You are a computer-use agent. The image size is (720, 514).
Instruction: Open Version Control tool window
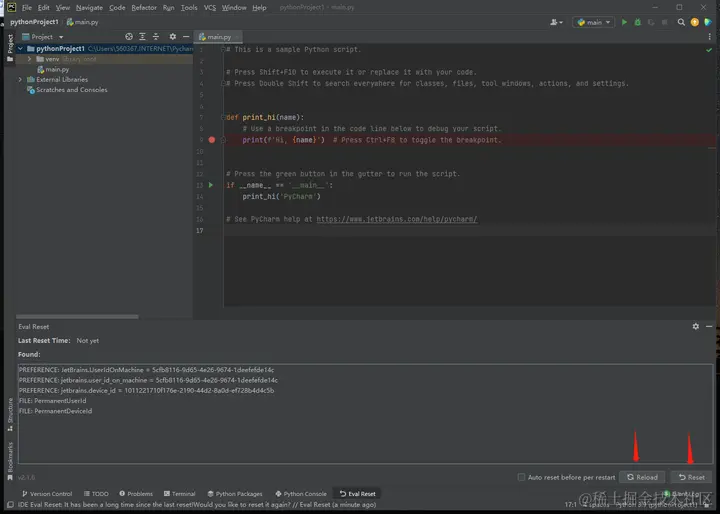tap(47, 494)
